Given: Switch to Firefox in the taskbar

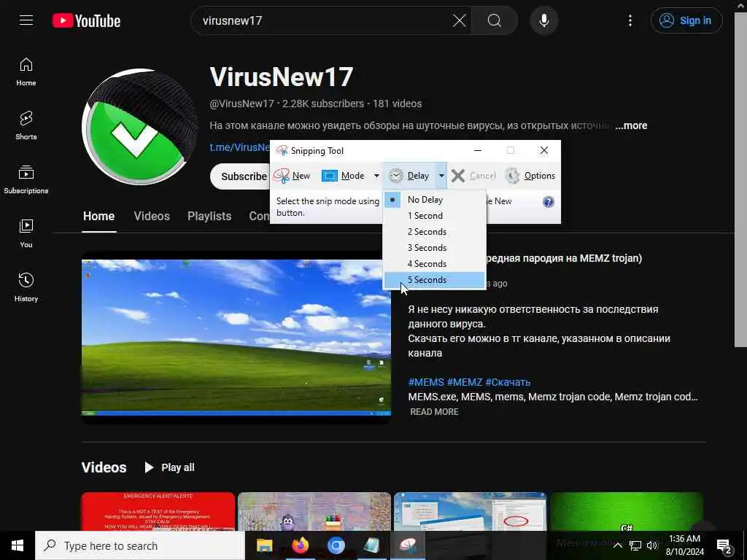Looking at the screenshot, I should point(300,545).
